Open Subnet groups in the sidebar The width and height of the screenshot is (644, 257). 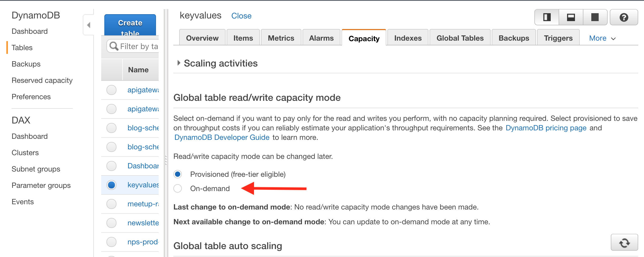[36, 169]
